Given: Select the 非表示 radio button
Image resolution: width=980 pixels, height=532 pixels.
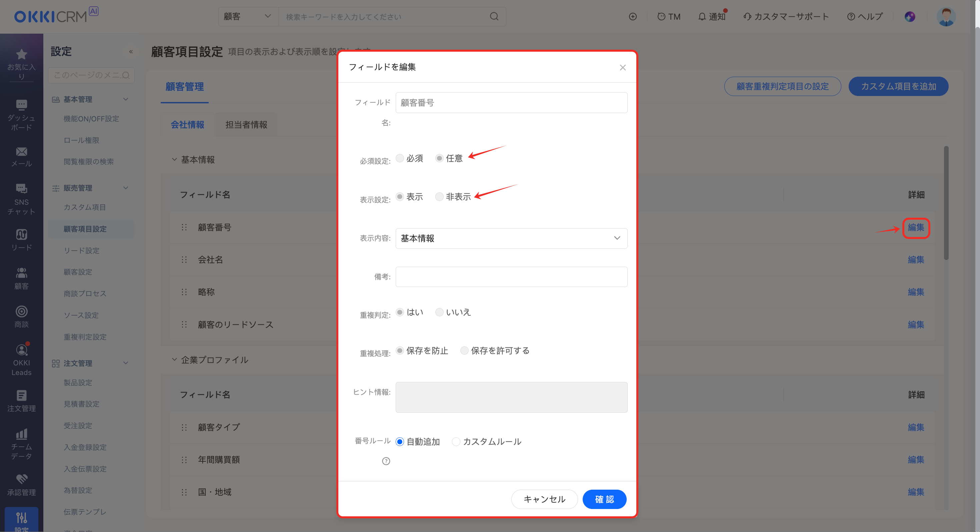Looking at the screenshot, I should [x=439, y=196].
